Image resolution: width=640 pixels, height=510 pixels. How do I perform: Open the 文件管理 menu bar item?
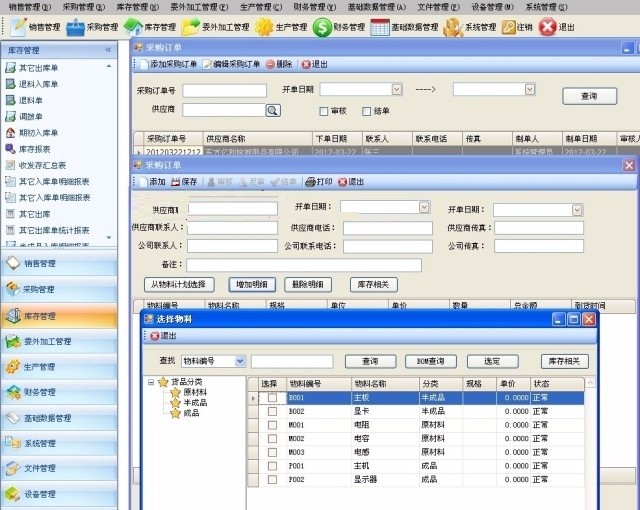coord(438,7)
